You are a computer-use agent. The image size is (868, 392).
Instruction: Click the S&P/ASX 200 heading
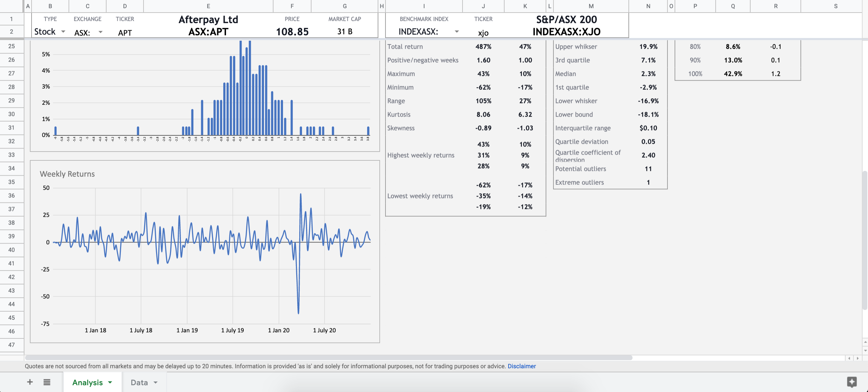tap(566, 20)
